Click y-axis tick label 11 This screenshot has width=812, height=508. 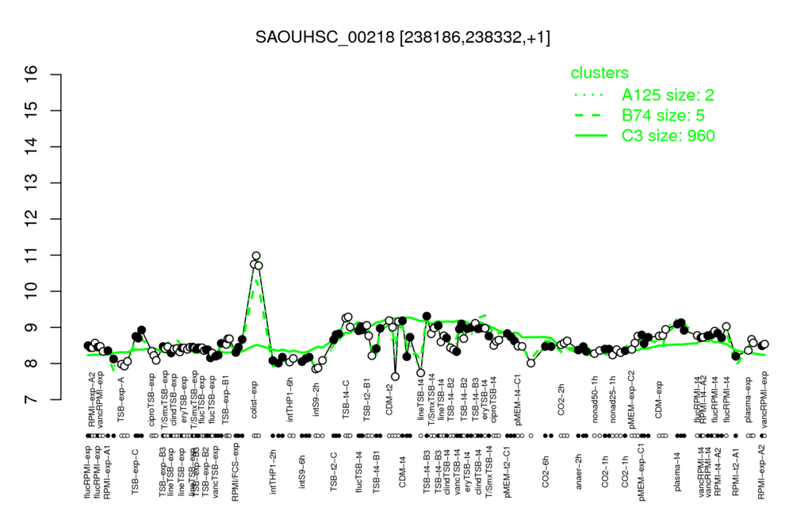pos(32,255)
